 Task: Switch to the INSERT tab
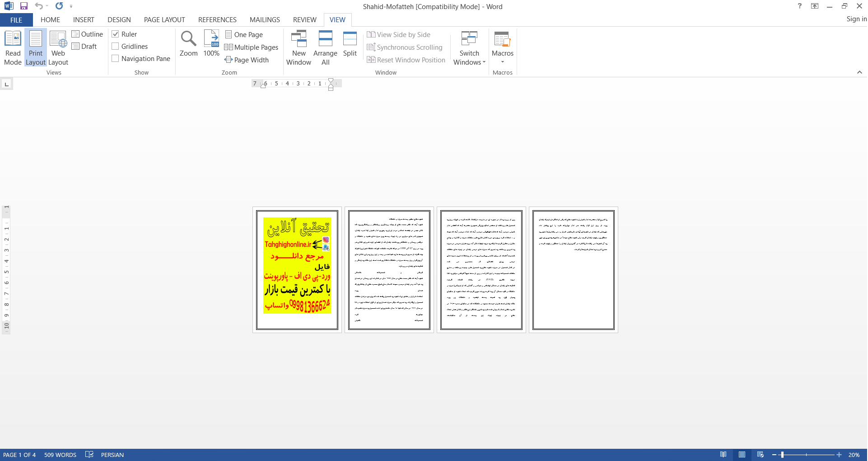(x=84, y=20)
